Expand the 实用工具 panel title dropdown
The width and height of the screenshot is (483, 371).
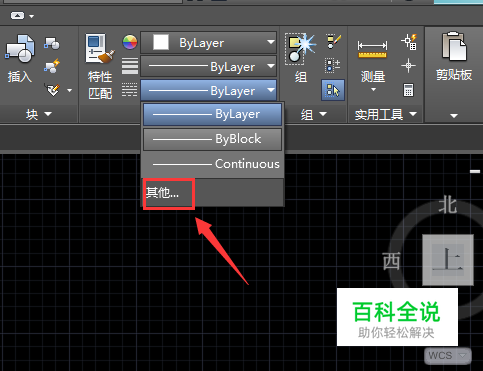coord(386,114)
